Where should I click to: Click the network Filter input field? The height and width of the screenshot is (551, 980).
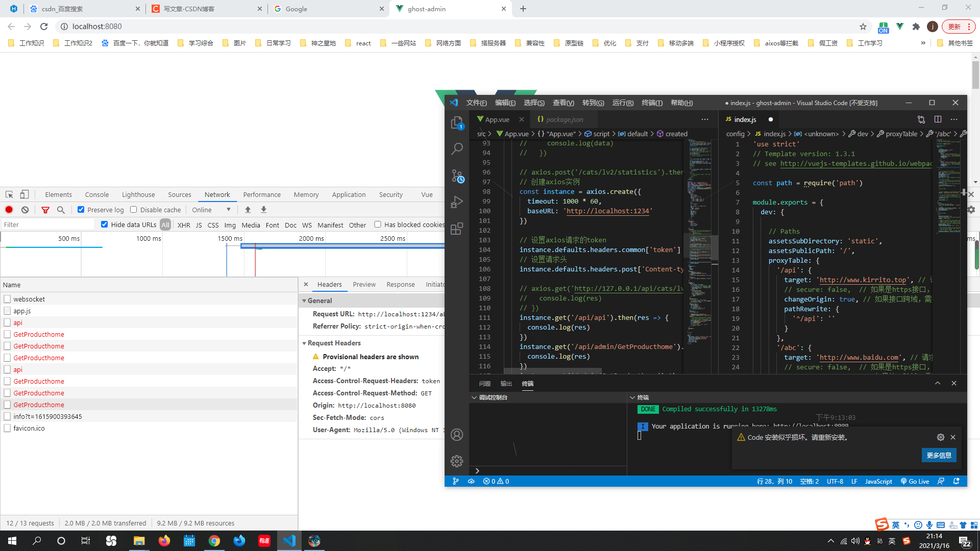pyautogui.click(x=47, y=224)
